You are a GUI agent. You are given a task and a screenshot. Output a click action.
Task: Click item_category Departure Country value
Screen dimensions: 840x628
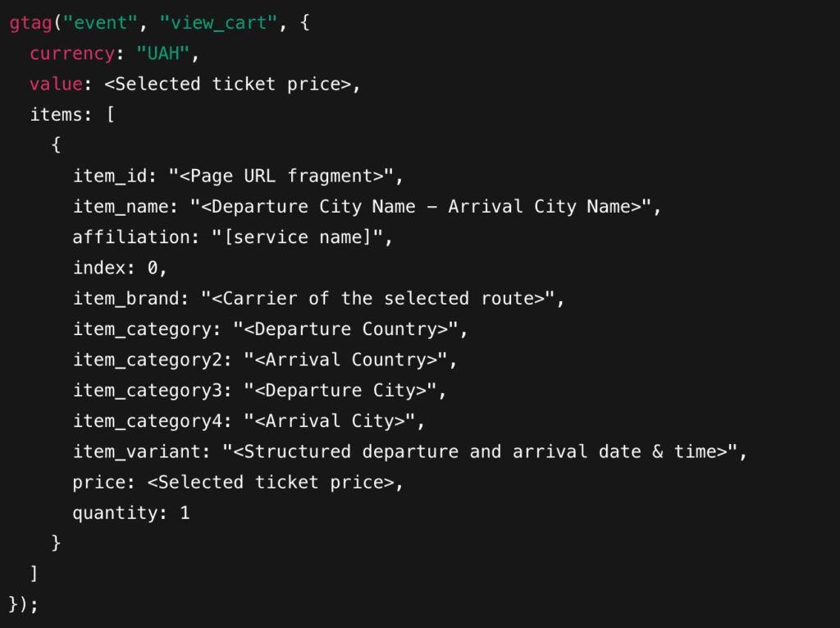tap(345, 328)
